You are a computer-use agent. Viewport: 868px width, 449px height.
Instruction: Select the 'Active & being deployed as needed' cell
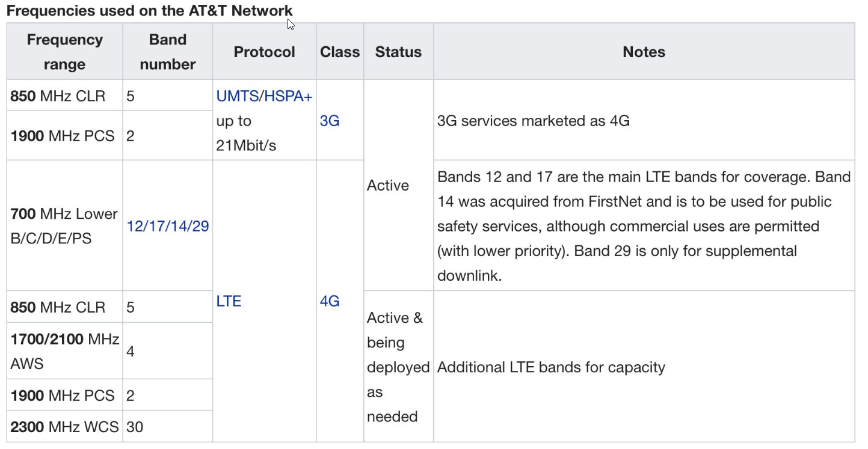pos(398,367)
